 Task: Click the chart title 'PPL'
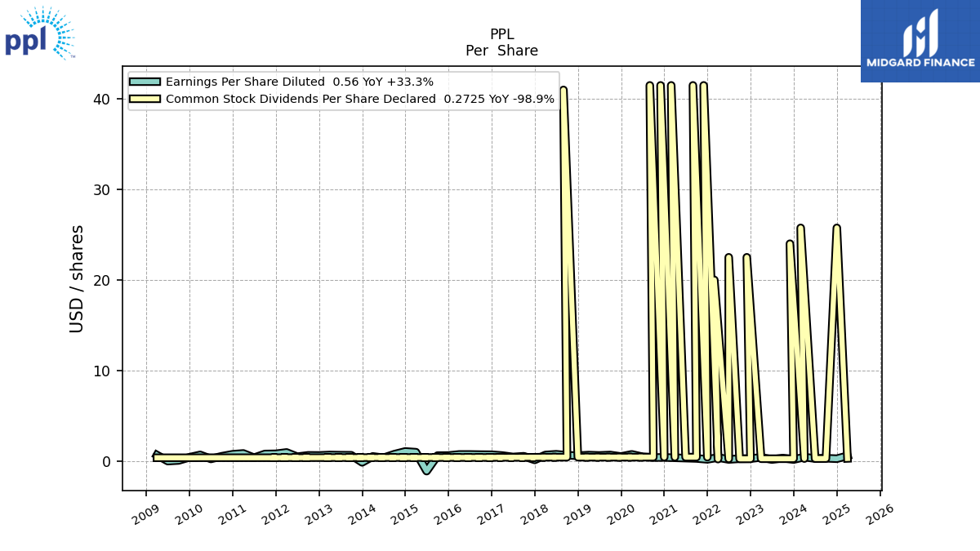coord(501,34)
